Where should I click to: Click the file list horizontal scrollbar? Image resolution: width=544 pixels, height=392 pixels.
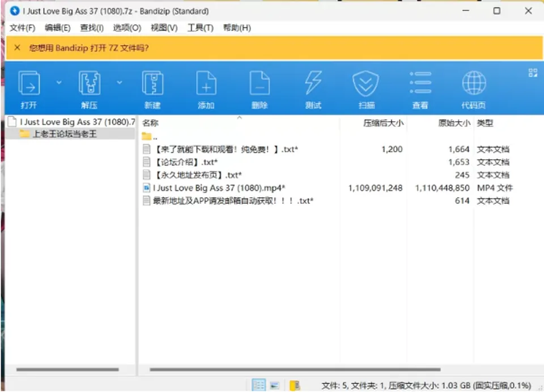pyautogui.click(x=295, y=369)
